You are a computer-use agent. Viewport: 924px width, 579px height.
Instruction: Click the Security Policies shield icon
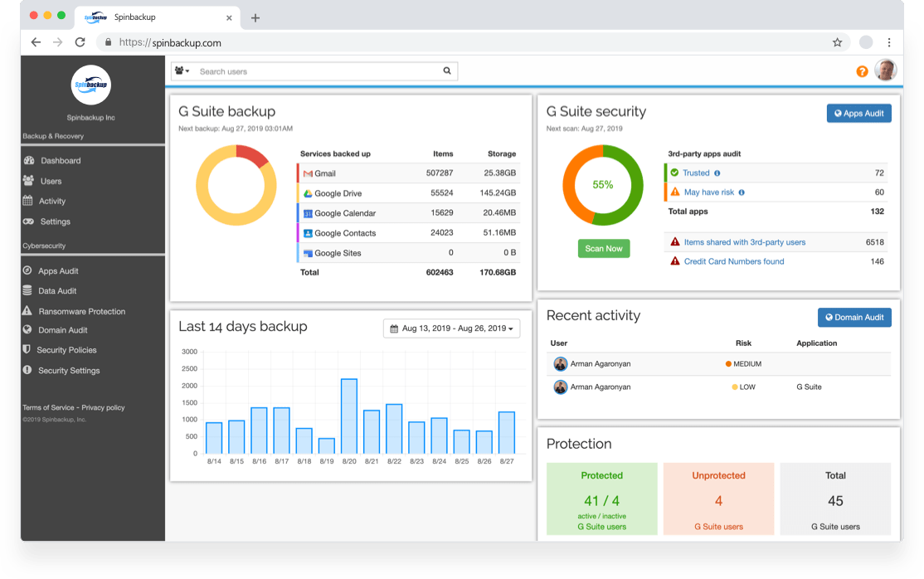tap(27, 350)
